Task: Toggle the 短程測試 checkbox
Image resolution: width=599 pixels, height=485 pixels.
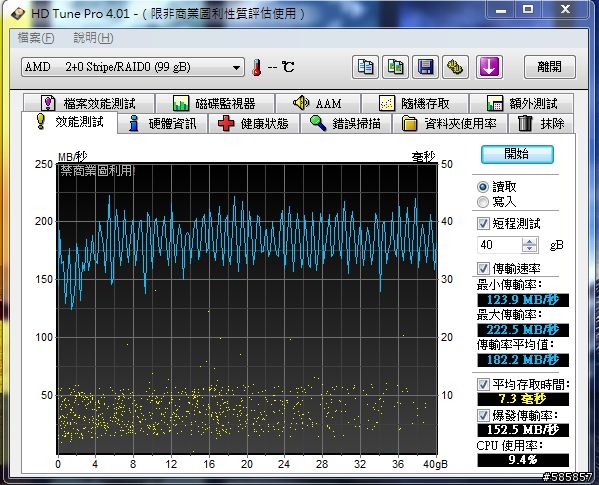Action: (x=483, y=223)
